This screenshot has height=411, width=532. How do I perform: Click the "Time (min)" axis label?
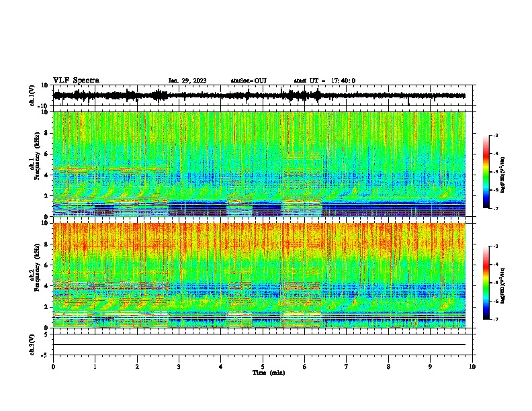(269, 373)
